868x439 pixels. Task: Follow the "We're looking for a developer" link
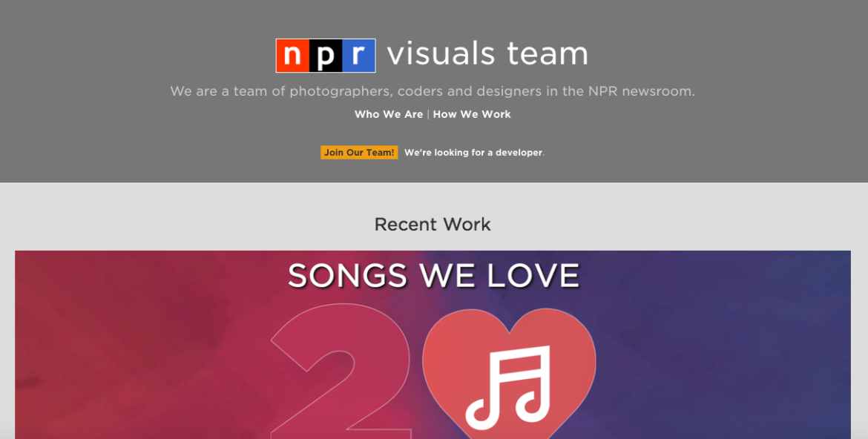point(473,152)
